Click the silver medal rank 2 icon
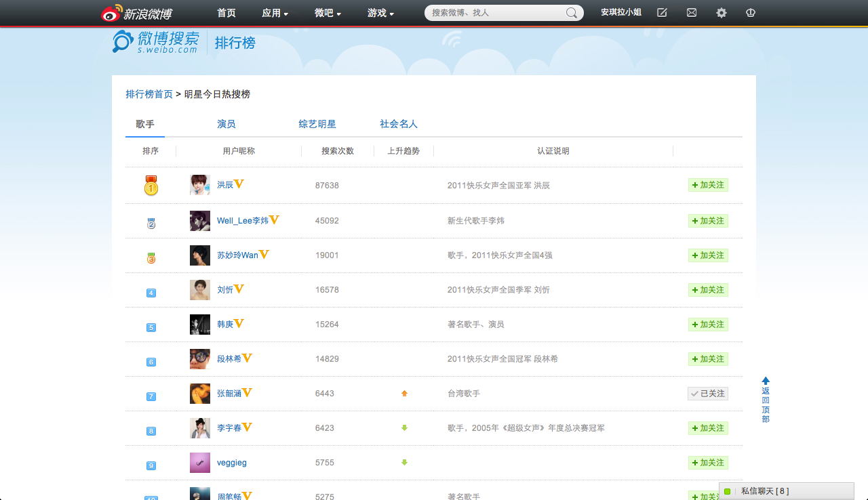Viewport: 868px width, 500px height. point(151,223)
